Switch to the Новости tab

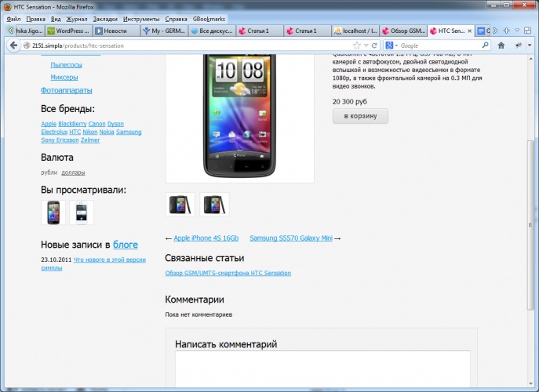[117, 31]
